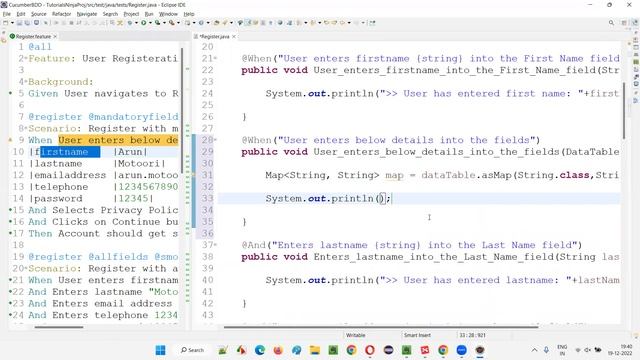
Task: Open the Coverage dropdown arrow
Action: [x=164, y=23]
